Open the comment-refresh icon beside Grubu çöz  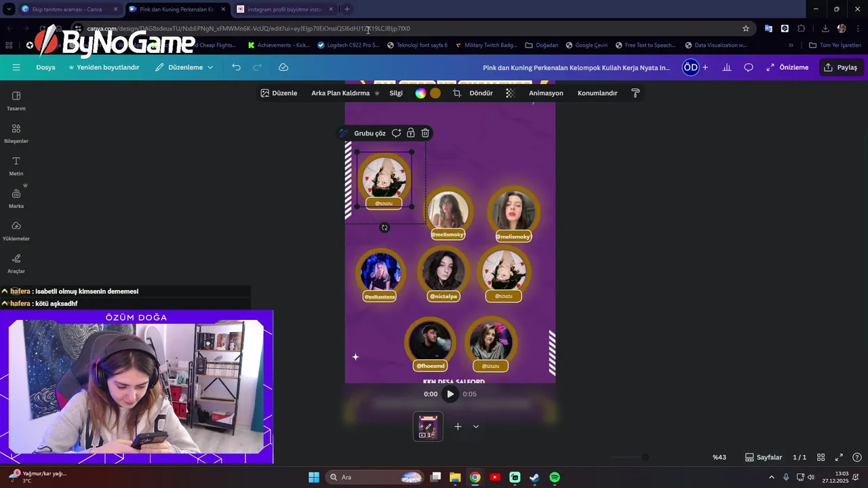click(x=396, y=133)
